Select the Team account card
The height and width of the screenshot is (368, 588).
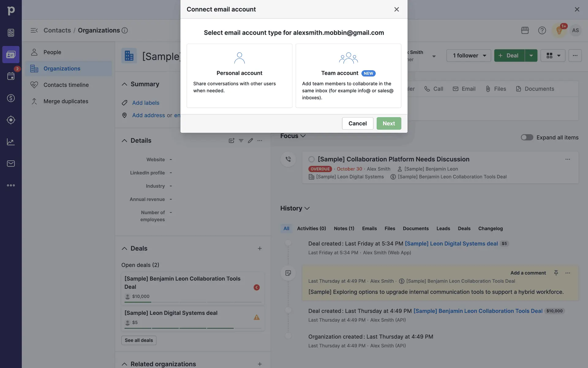[348, 76]
